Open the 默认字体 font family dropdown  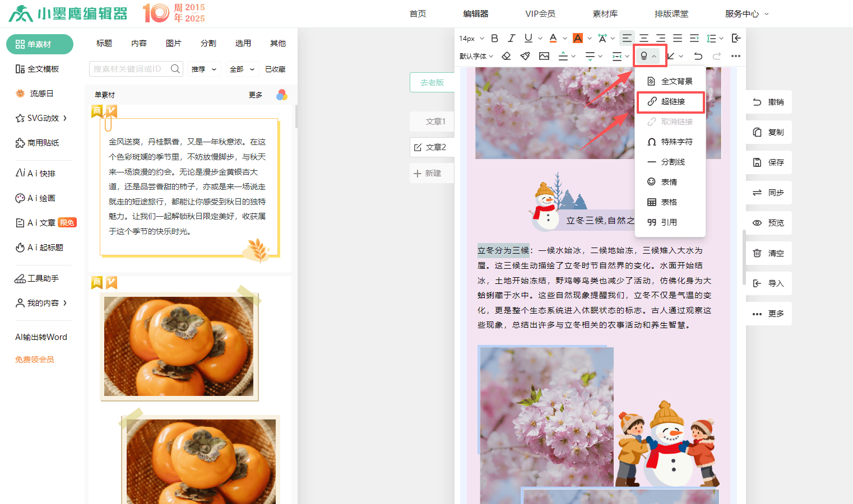pyautogui.click(x=476, y=56)
